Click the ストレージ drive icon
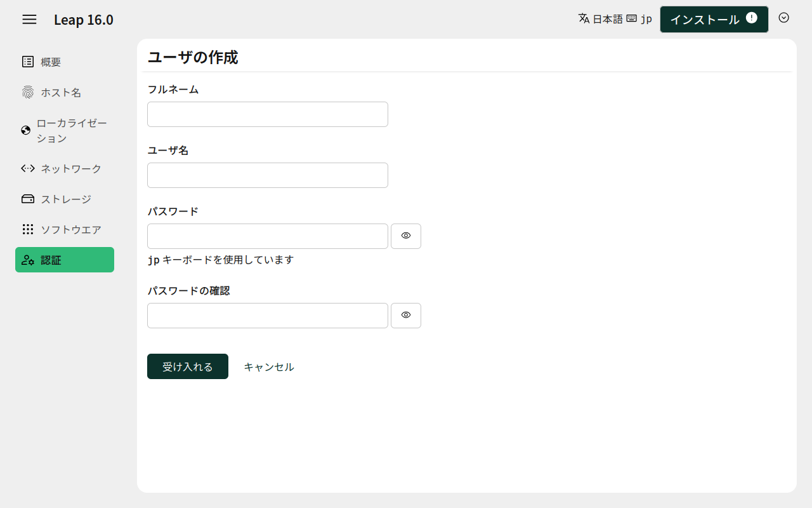 [28, 199]
